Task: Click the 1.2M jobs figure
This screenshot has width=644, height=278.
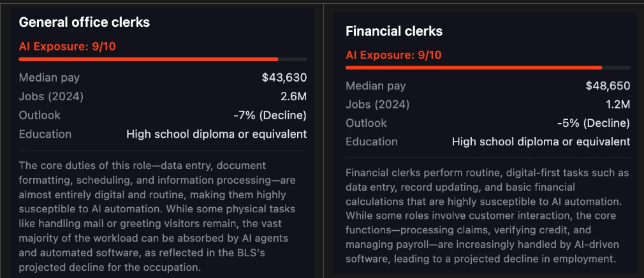Action: [x=618, y=105]
